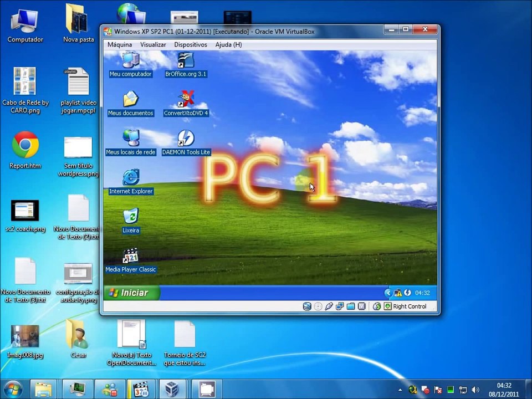Select Meu computador icon in XP guest
532x399 pixels.
coord(131,64)
